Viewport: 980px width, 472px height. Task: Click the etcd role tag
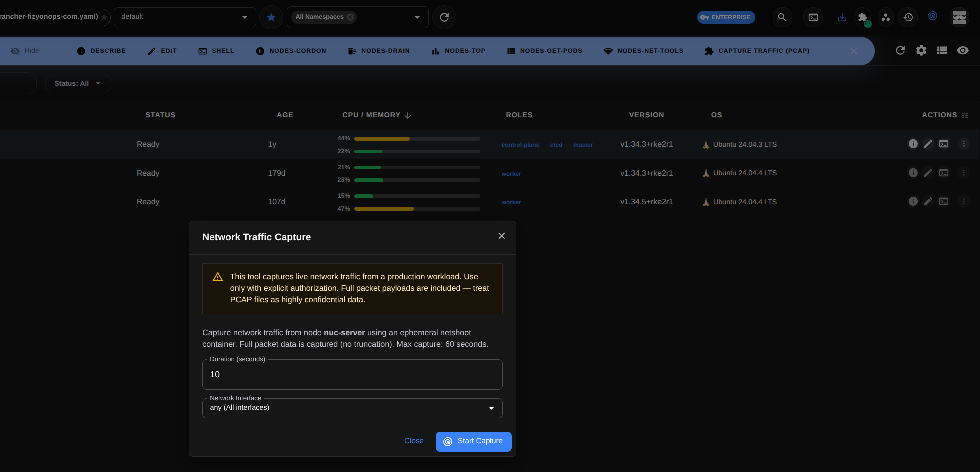point(556,145)
